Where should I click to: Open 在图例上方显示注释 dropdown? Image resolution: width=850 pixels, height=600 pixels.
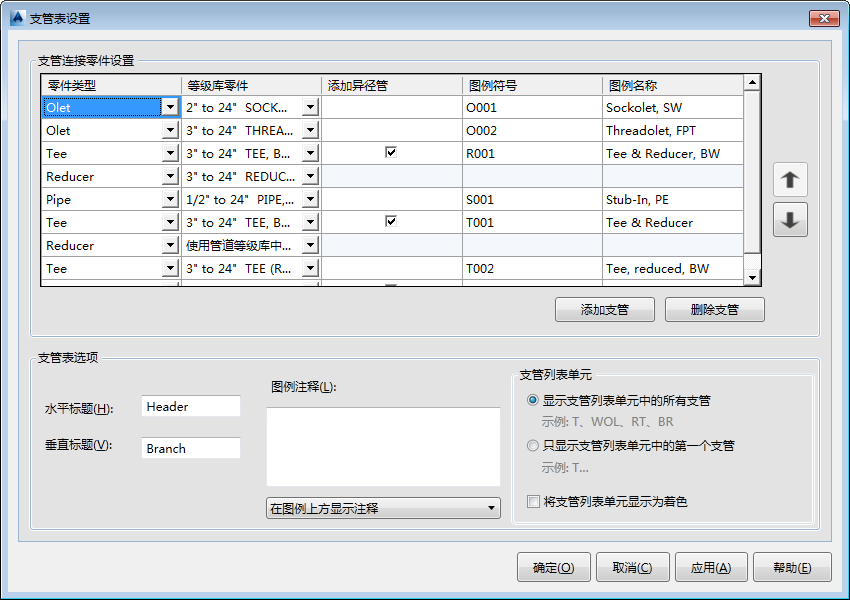383,508
